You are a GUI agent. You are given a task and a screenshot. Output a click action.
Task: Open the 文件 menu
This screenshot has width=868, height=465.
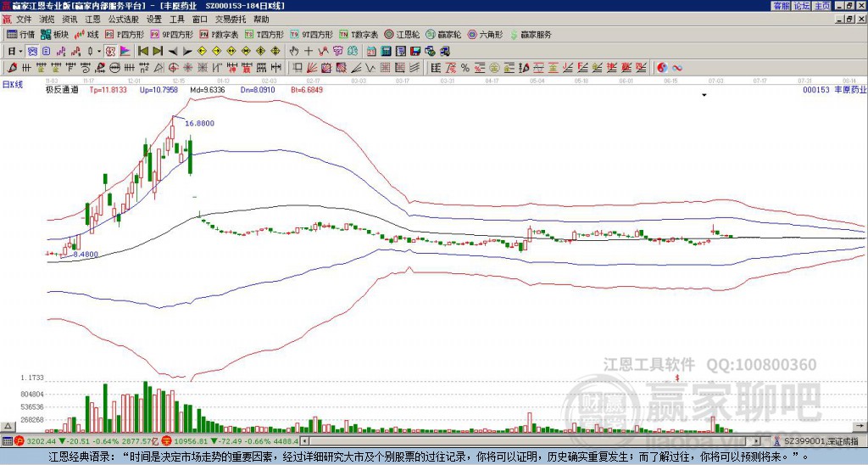(x=24, y=20)
